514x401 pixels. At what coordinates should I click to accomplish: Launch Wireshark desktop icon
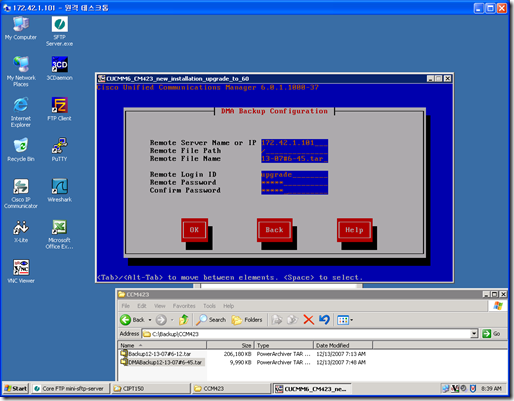click(59, 190)
